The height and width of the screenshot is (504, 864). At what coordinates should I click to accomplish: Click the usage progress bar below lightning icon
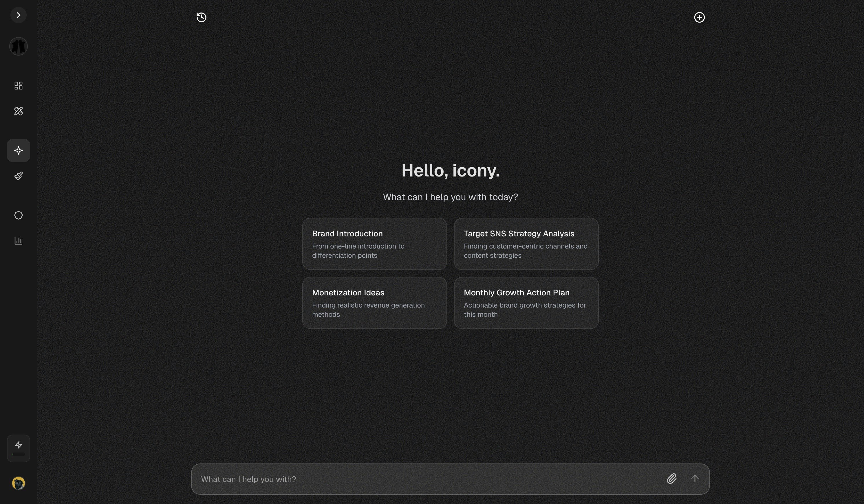(x=18, y=454)
